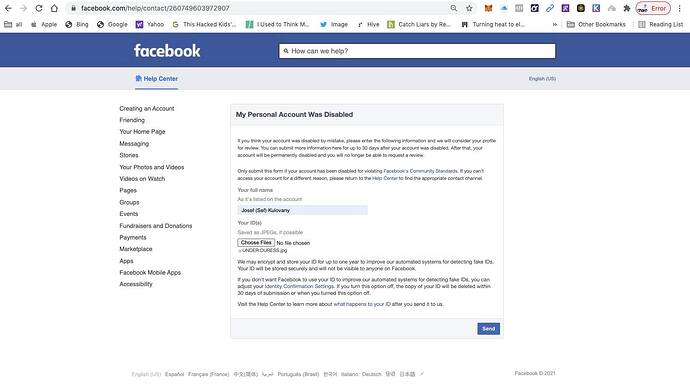Open the K extension icon
Image resolution: width=690 pixels, height=390 pixels.
click(x=596, y=8)
